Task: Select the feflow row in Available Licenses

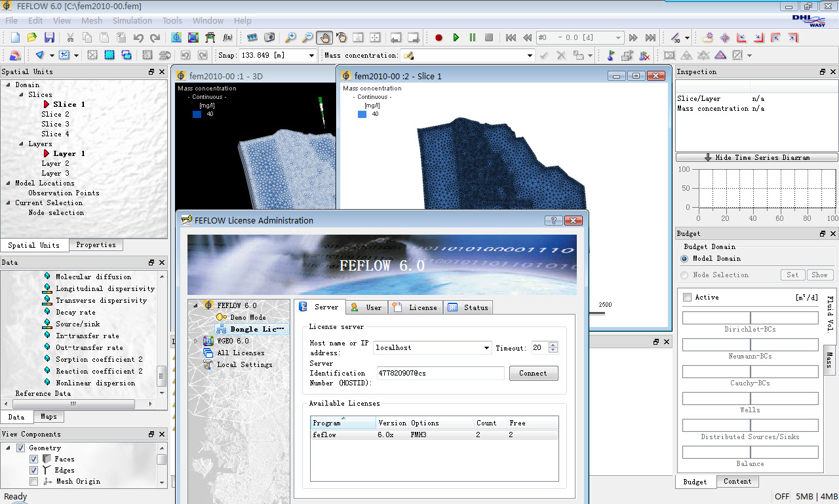Action: pyautogui.click(x=434, y=435)
